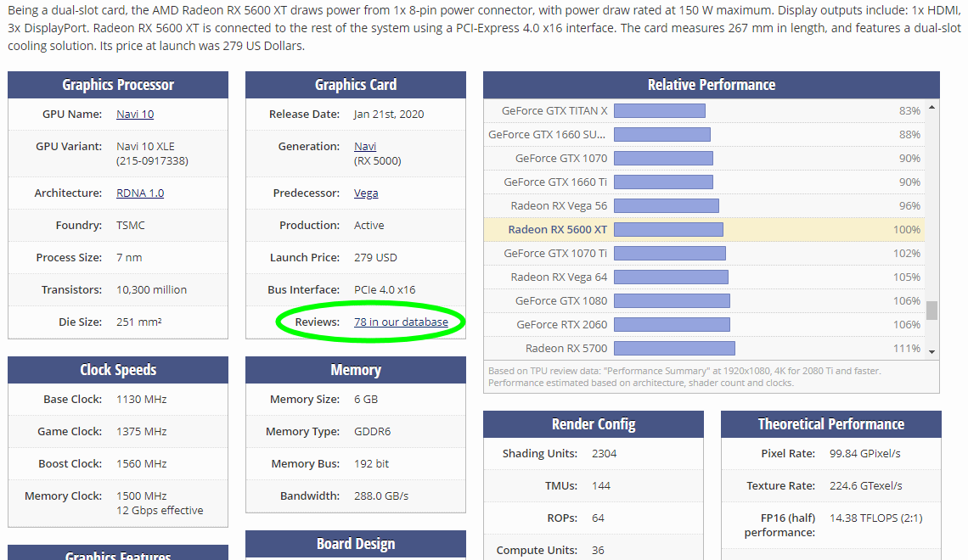Click the '14.38 TFLOPS (2:1)' value
968x560 pixels.
876,518
